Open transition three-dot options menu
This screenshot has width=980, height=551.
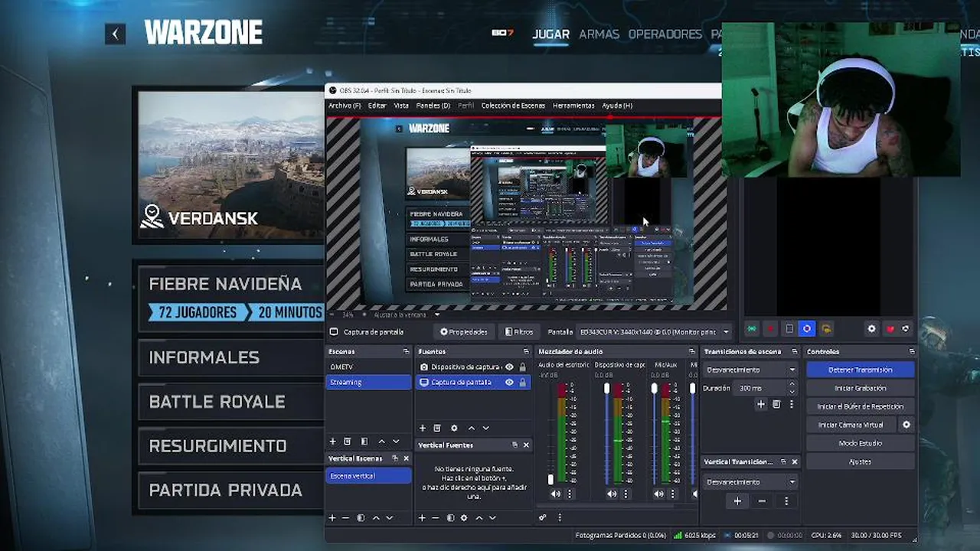pyautogui.click(x=793, y=404)
